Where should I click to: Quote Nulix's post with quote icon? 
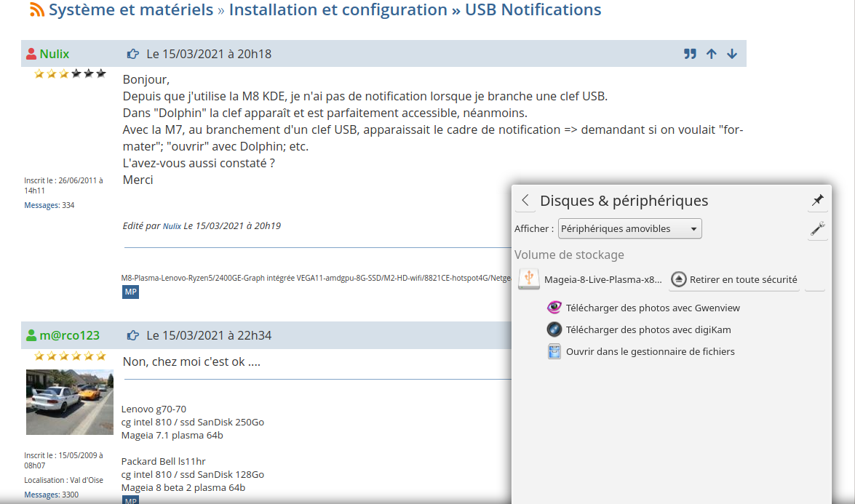pyautogui.click(x=690, y=54)
